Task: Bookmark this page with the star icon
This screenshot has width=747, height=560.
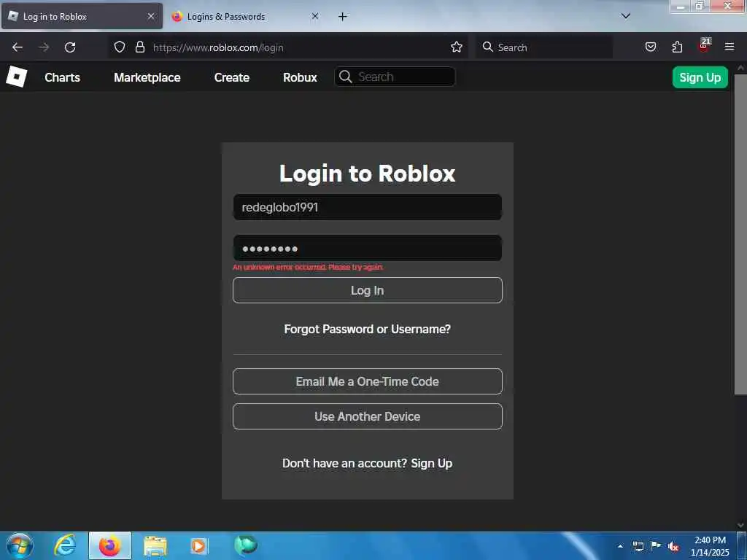Action: click(x=457, y=47)
